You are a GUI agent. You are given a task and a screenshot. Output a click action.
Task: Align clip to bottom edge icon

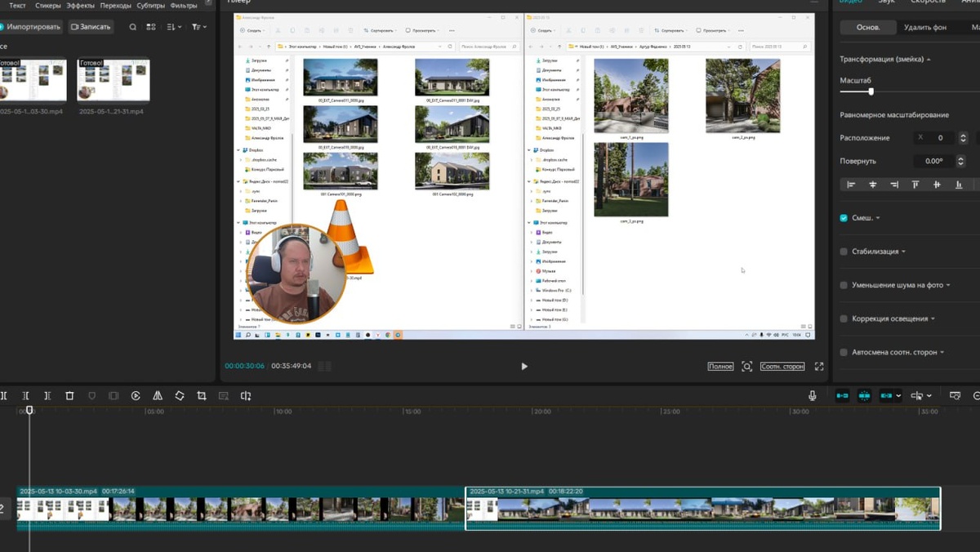pyautogui.click(x=959, y=185)
